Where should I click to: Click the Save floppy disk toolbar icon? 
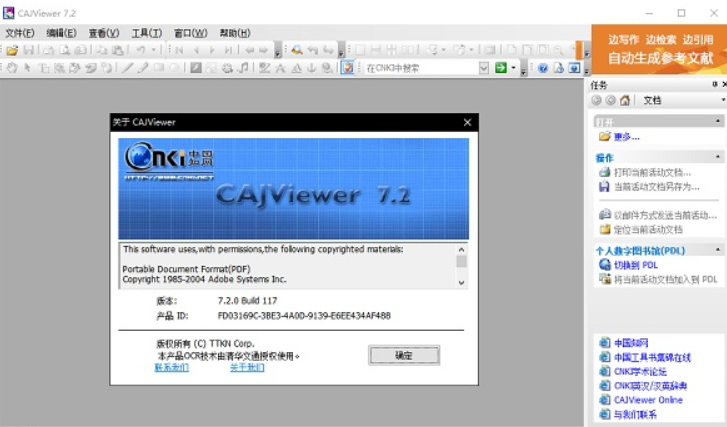coord(29,50)
